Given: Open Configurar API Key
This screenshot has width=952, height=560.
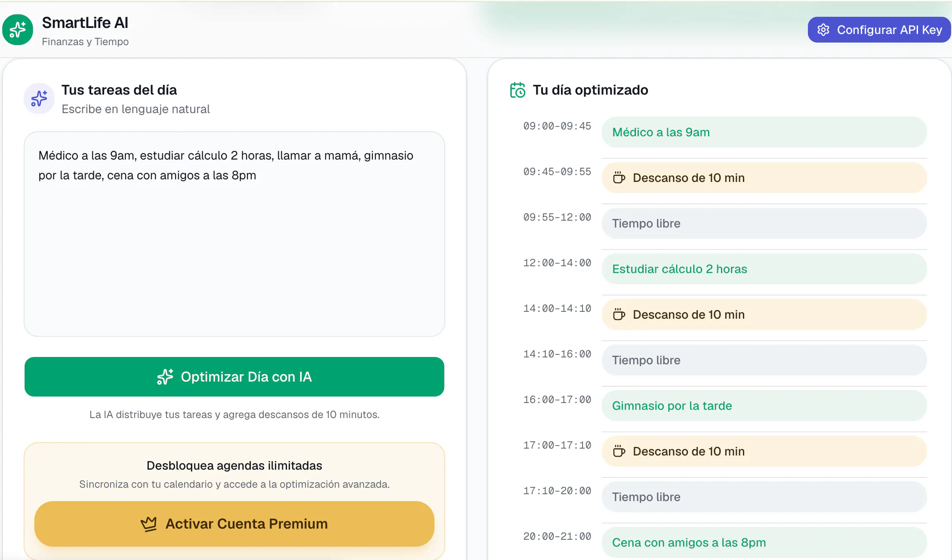Looking at the screenshot, I should click(879, 30).
